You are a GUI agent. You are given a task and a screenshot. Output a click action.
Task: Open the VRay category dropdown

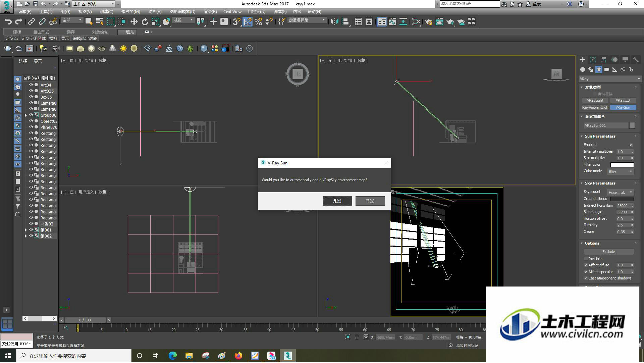pos(610,79)
